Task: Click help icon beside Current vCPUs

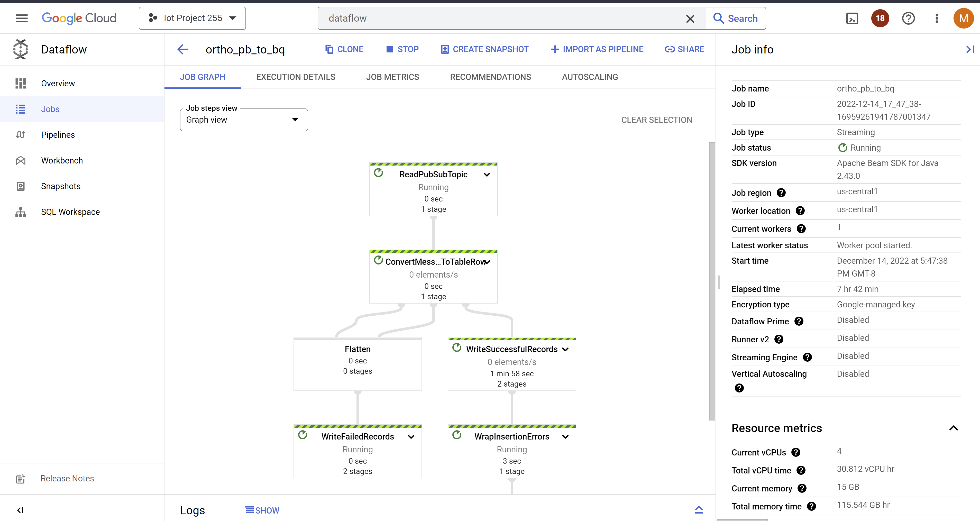Action: click(x=796, y=452)
